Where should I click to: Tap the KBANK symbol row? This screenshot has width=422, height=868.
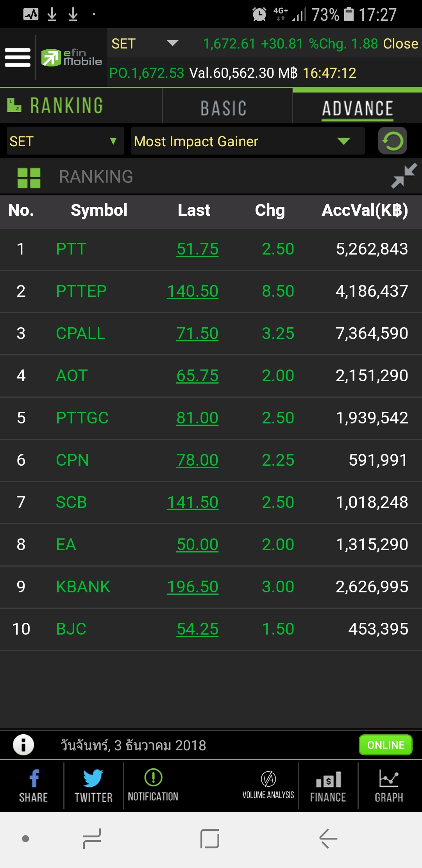click(83, 587)
